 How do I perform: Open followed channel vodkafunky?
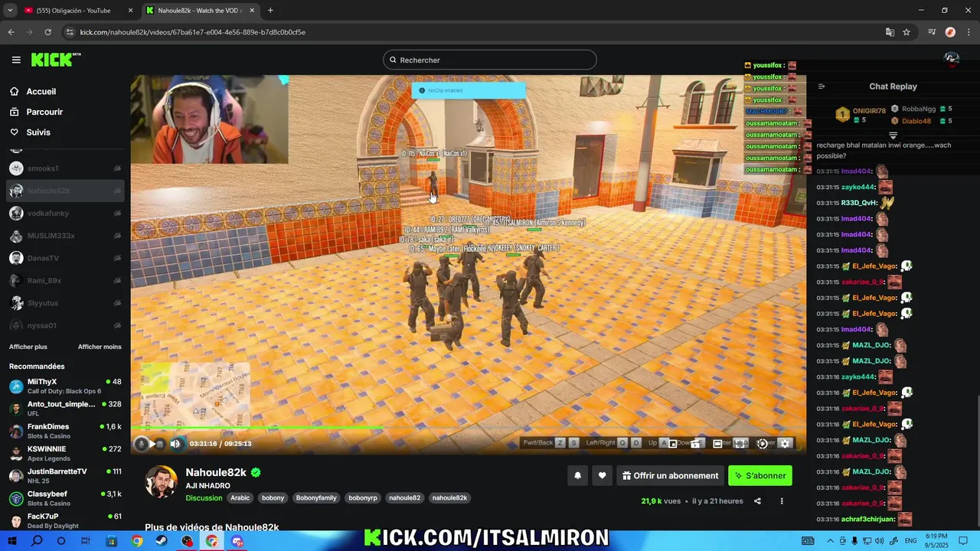click(65, 214)
